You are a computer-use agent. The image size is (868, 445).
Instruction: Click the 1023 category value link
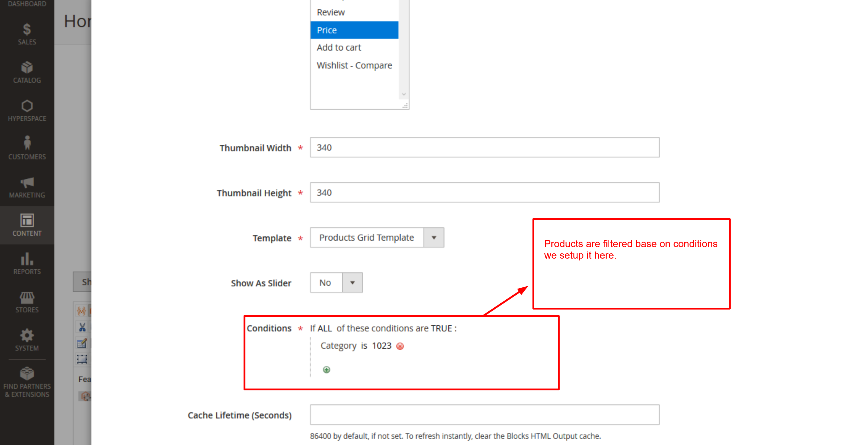click(x=382, y=346)
